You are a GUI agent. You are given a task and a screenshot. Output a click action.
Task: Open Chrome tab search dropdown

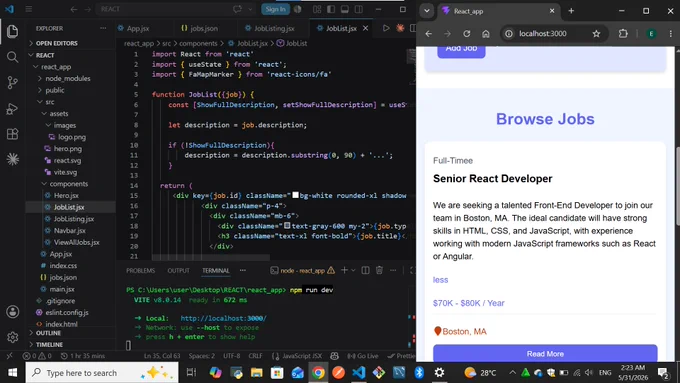pyautogui.click(x=427, y=11)
